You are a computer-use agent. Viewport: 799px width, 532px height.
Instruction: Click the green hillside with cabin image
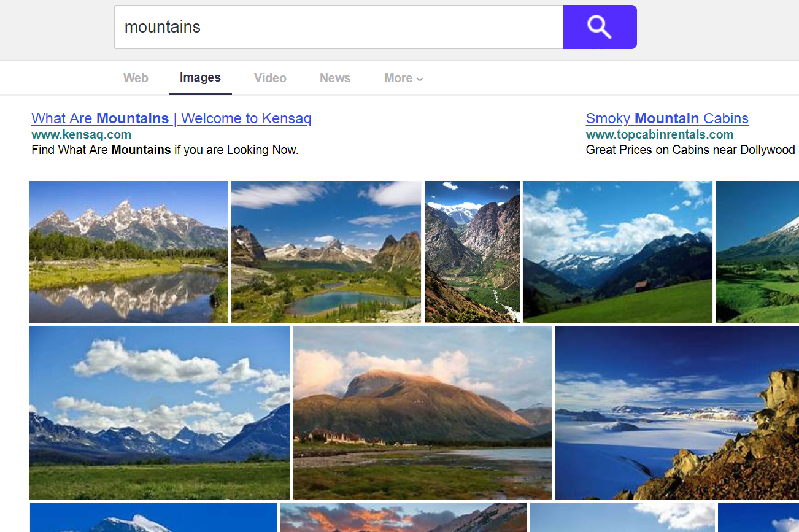point(617,252)
